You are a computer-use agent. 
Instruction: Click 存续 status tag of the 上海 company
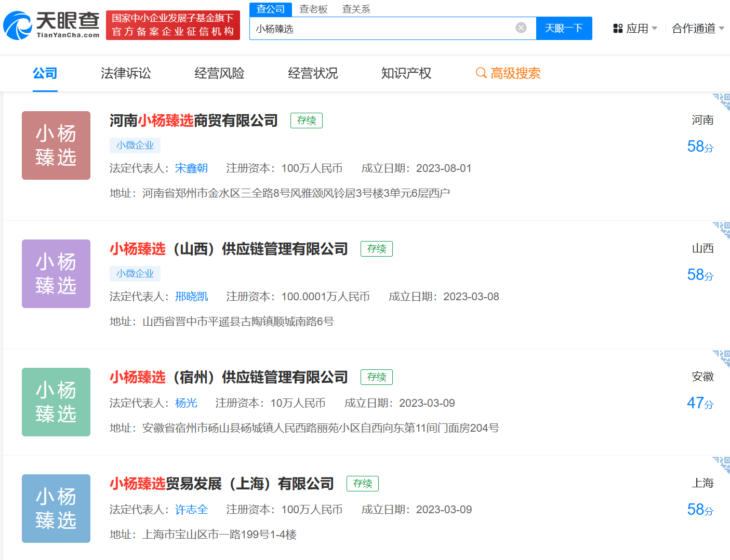pyautogui.click(x=363, y=484)
